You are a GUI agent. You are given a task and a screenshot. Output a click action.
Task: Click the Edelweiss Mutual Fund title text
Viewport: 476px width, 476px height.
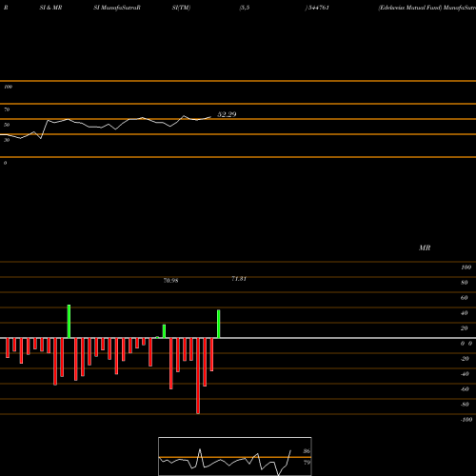click(x=410, y=8)
